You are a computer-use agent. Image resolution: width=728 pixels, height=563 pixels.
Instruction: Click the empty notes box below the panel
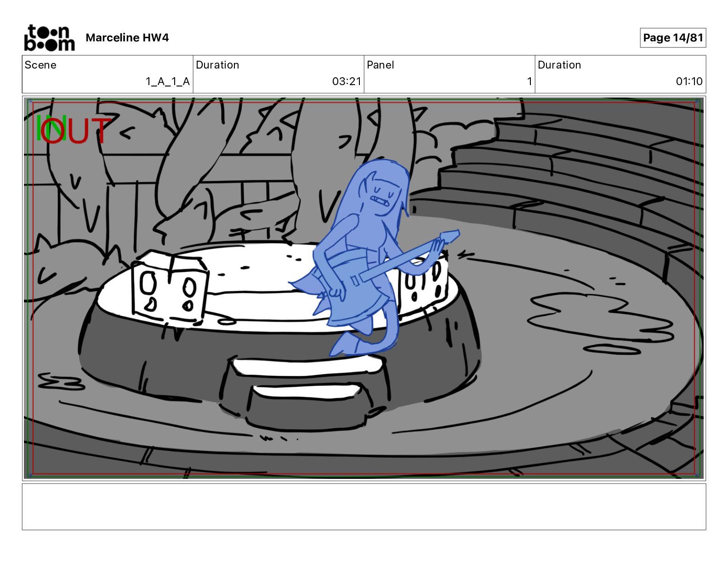click(x=364, y=506)
